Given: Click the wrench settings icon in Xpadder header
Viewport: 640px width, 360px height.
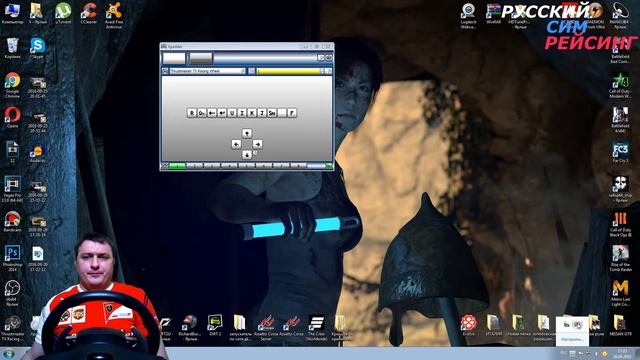Looking at the screenshot, I should click(321, 58).
